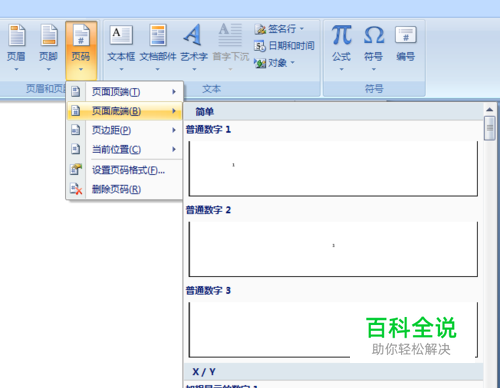Screen dimensions: 500x388
Task: Click the 简单 gallery section header
Action: click(333, 112)
